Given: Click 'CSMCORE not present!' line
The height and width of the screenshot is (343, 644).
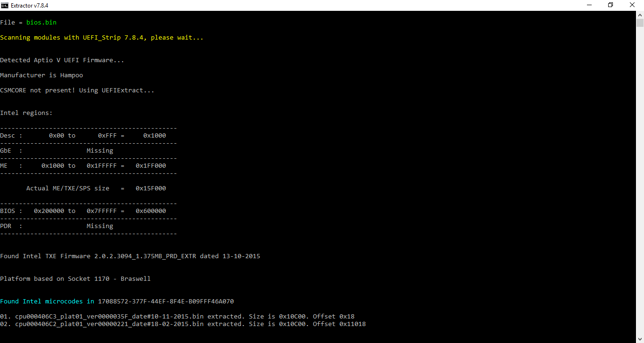Looking at the screenshot, I should [77, 90].
